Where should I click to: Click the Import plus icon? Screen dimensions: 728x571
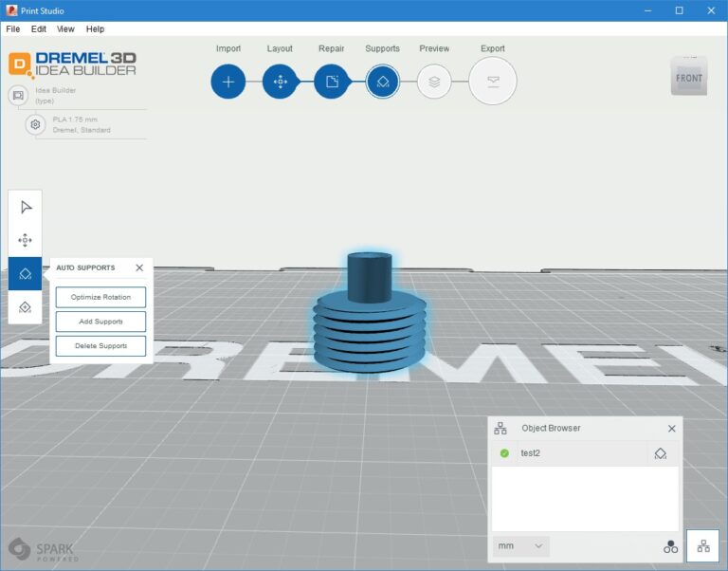point(228,82)
